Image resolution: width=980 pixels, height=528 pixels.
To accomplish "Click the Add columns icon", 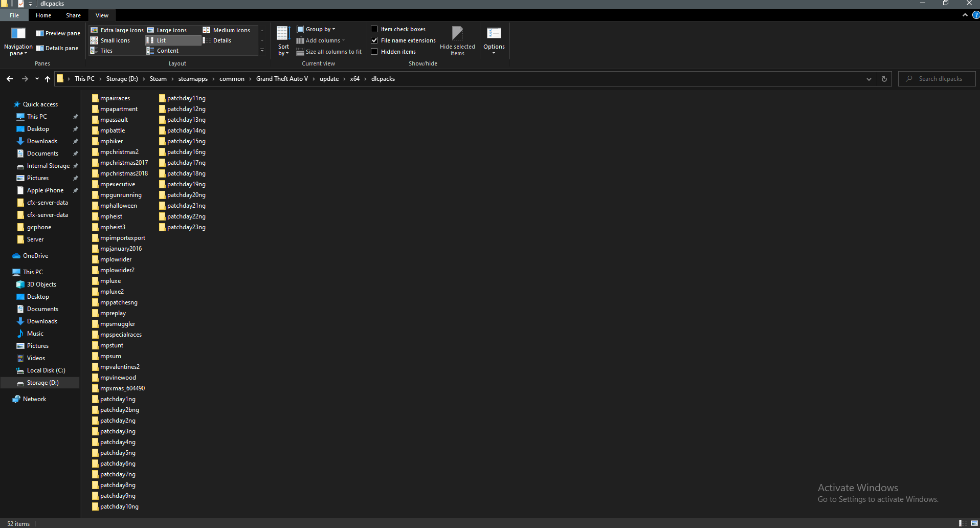I will click(x=299, y=40).
